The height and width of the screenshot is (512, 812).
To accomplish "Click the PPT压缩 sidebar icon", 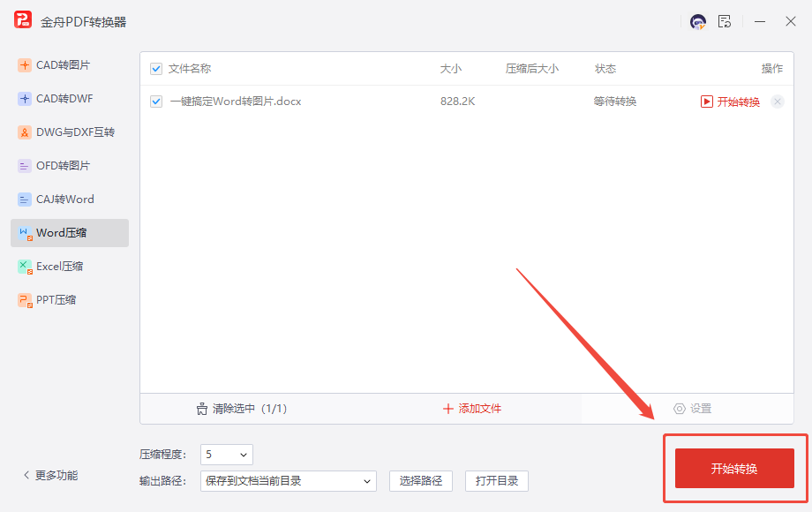I will click(x=25, y=300).
